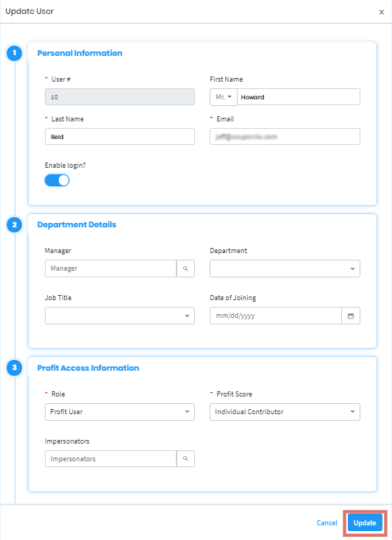
Task: Open the Role dropdown showing Profit User
Action: pos(120,412)
